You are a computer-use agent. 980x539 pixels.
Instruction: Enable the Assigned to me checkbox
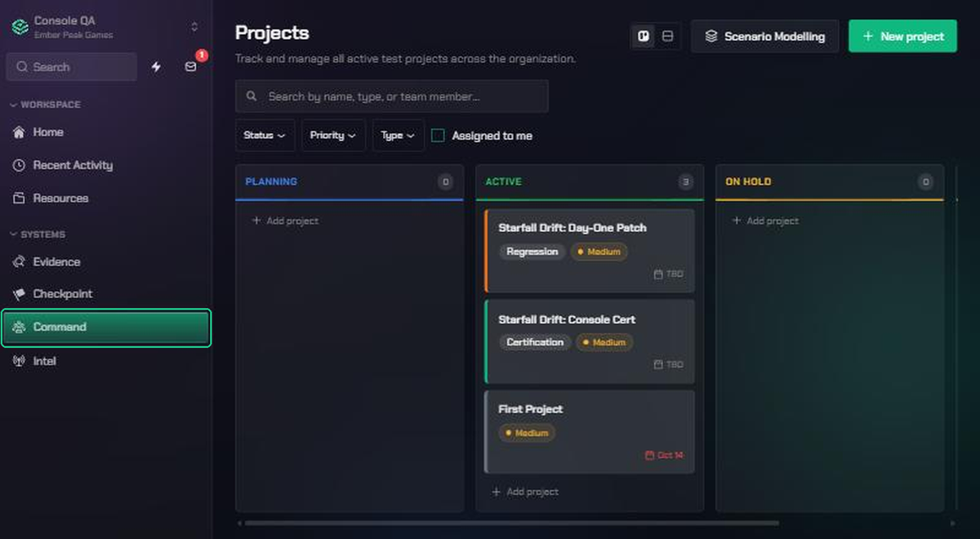click(x=438, y=136)
